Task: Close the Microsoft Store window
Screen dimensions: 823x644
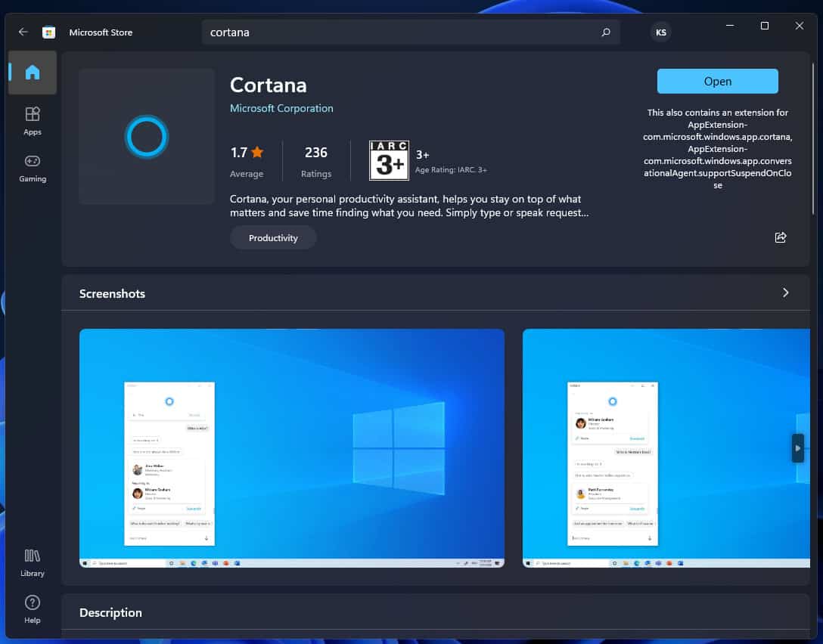Action: pos(800,26)
